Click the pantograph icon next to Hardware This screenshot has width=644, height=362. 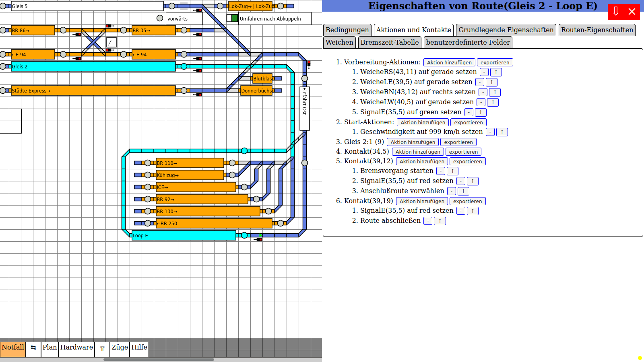pos(102,349)
